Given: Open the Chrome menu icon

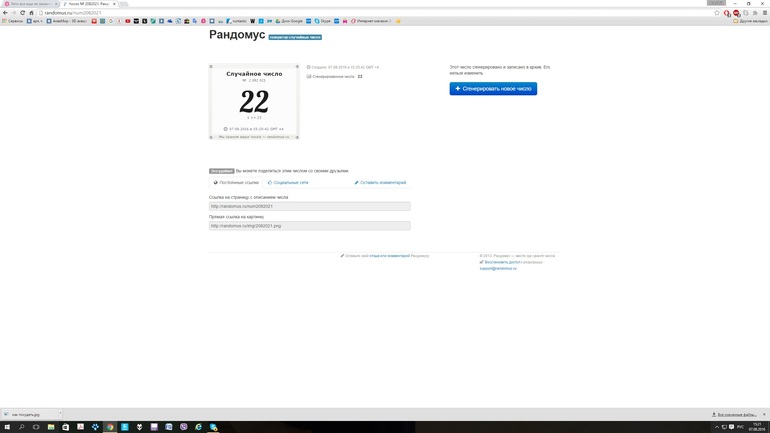Looking at the screenshot, I should pos(765,13).
